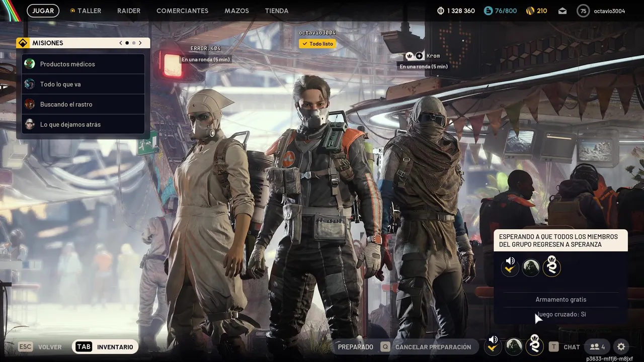Screen dimensions: 644x362
Task: Open the TALLER tab
Action: 86,11
